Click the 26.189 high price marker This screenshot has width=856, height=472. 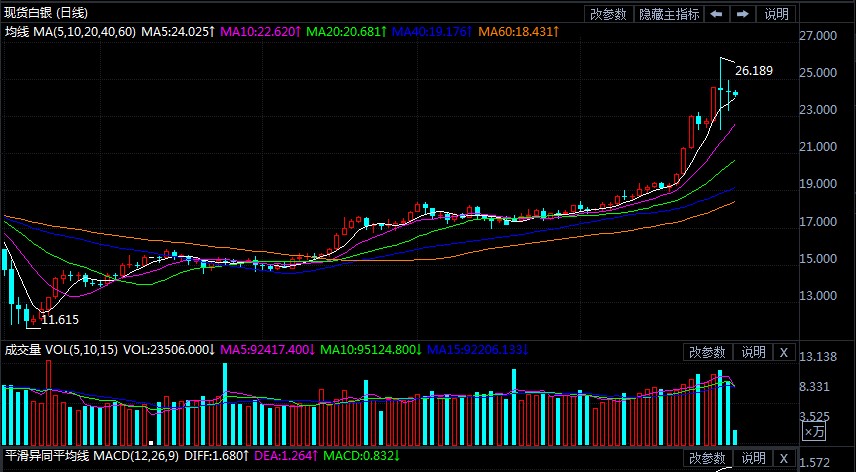click(x=753, y=71)
